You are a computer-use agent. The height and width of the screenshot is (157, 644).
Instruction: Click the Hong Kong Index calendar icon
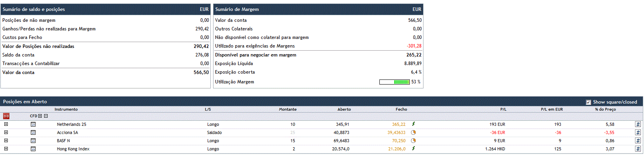coord(33,149)
